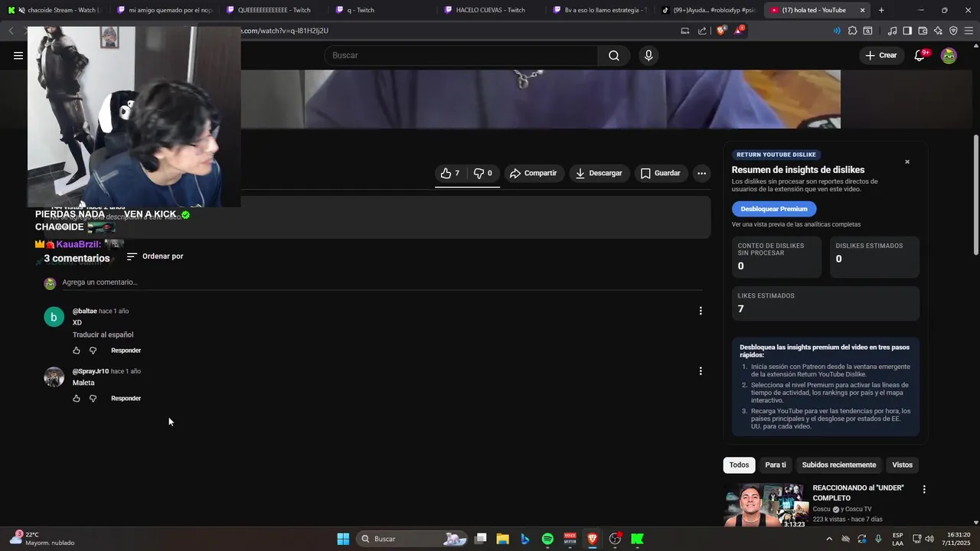Screen dimensions: 980x551
Task: Dislike the @SprayJr10 comment
Action: pyautogui.click(x=93, y=399)
